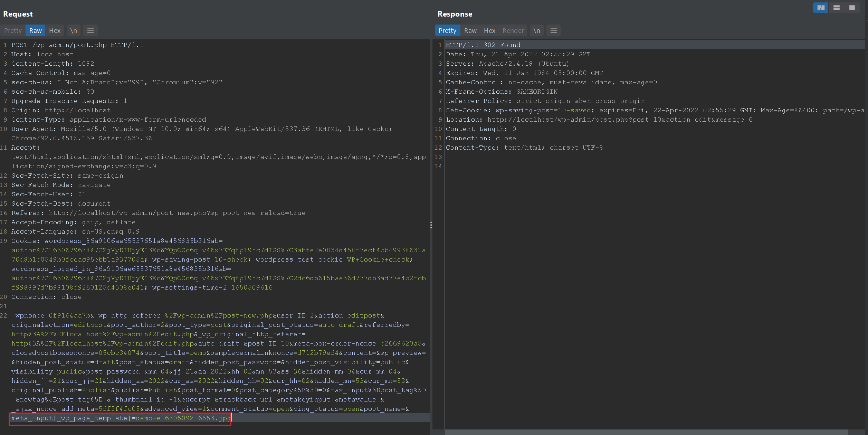Select the Hex tab in the Request pane

click(55, 30)
